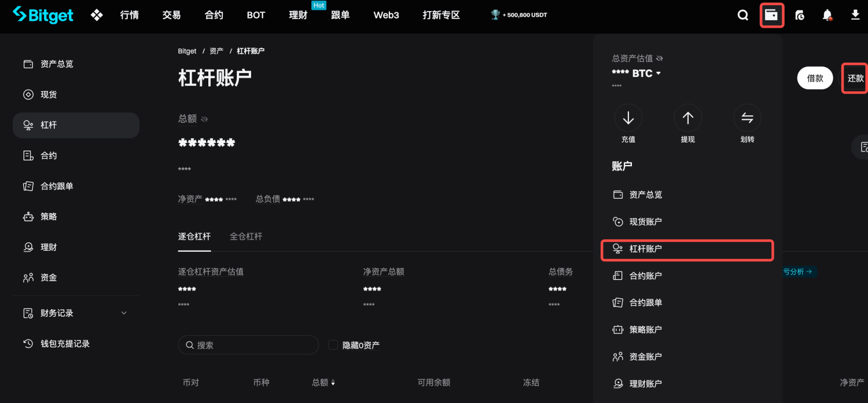Screen dimensions: 868x403
Task: Toggle the 总资产估值 visibility eye icon
Action: click(660, 58)
